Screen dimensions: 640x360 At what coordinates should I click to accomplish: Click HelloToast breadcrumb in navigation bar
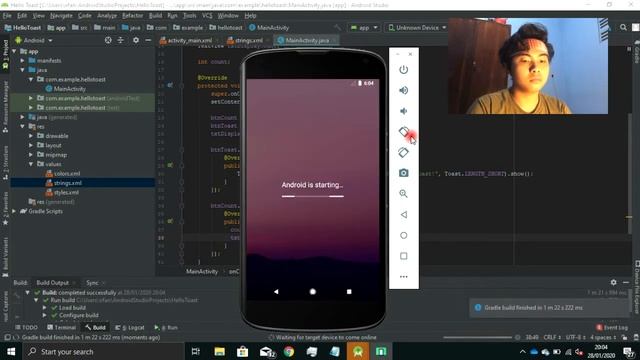[23, 28]
